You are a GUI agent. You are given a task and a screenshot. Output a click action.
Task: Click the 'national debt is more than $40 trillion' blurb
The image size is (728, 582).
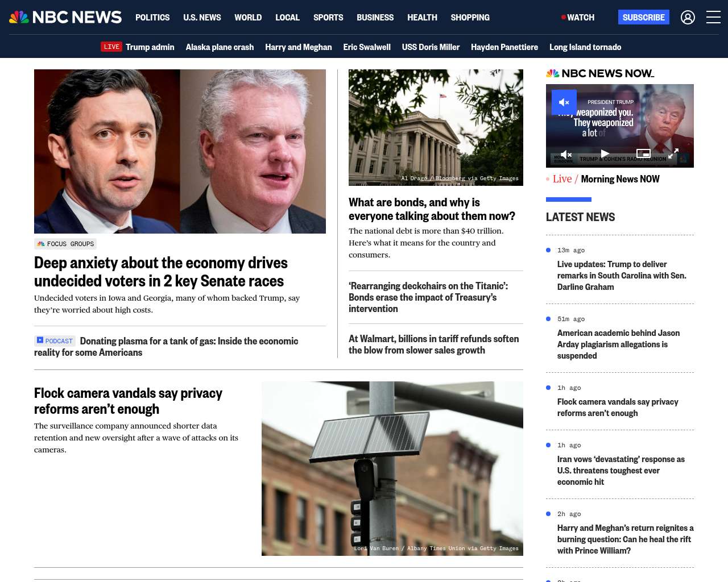[426, 243]
